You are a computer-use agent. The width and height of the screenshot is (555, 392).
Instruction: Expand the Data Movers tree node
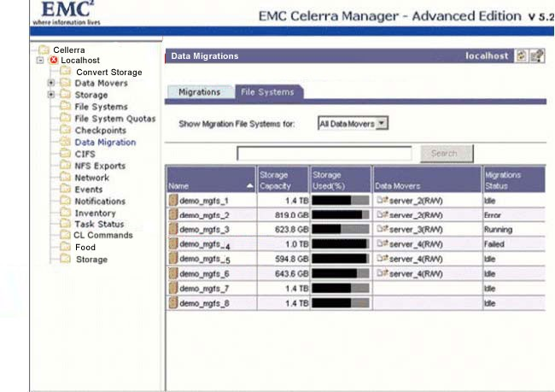(x=51, y=83)
